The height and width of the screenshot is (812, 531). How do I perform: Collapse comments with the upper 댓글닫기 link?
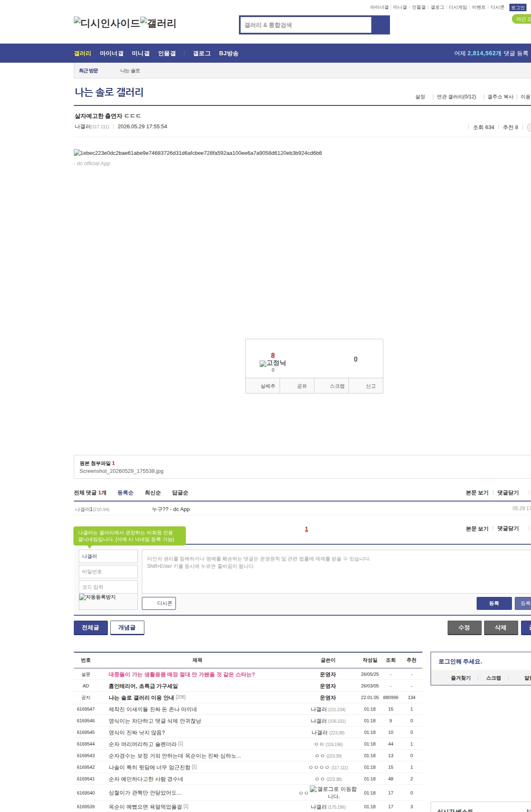click(508, 493)
